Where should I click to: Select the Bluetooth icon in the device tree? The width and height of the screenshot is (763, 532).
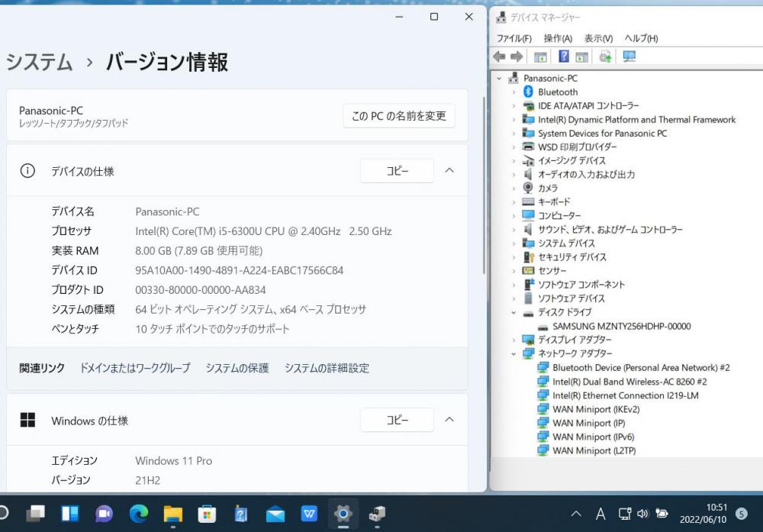pyautogui.click(x=528, y=92)
